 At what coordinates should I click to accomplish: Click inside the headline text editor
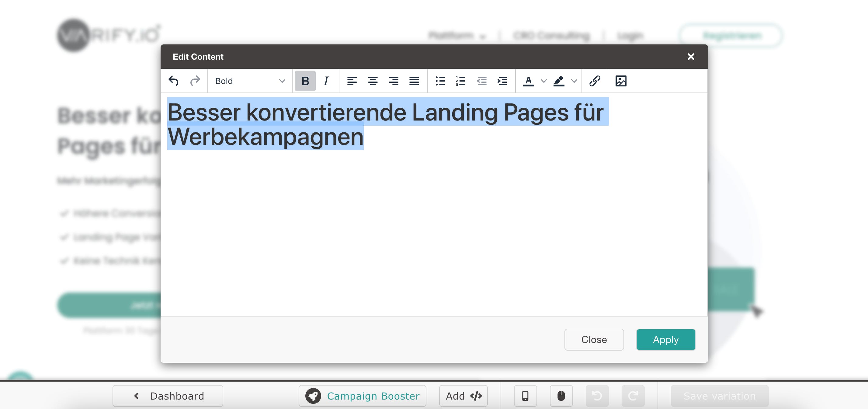[434, 204]
